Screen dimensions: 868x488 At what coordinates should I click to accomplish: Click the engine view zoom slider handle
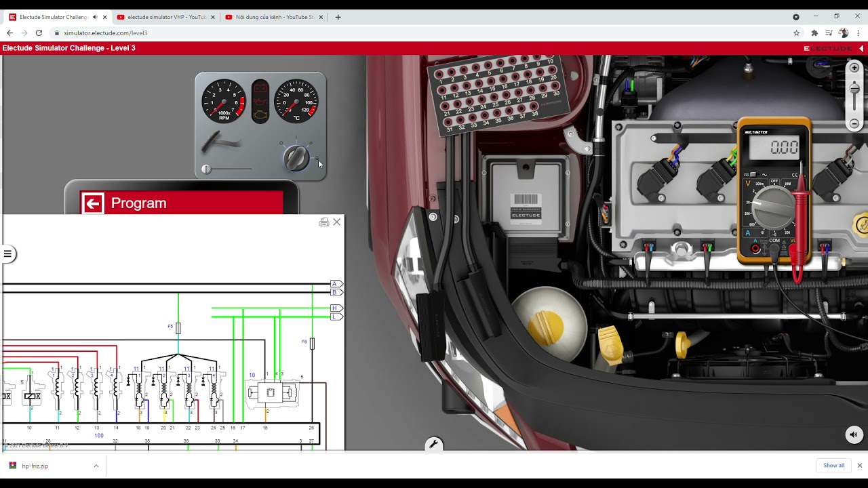point(854,89)
